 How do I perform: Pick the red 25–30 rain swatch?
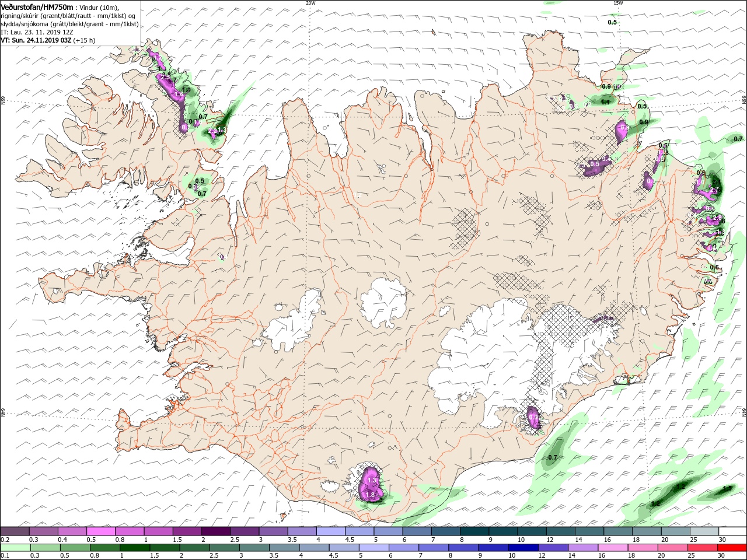pyautogui.click(x=704, y=547)
